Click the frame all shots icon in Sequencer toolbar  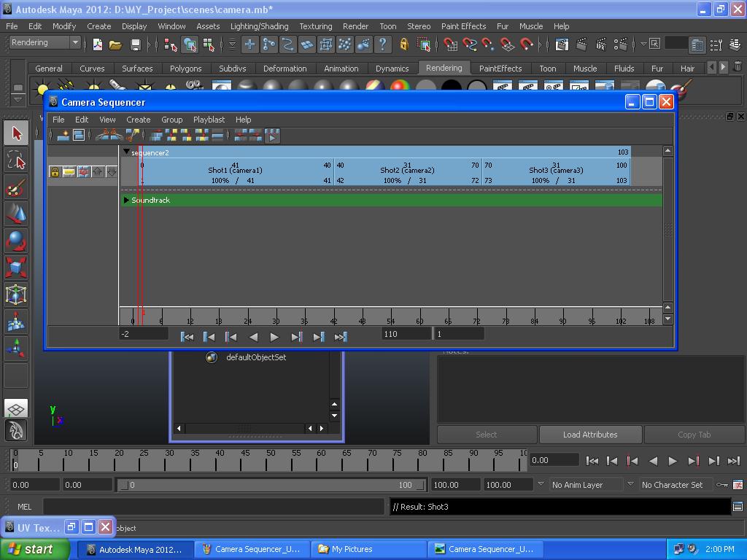pyautogui.click(x=79, y=136)
